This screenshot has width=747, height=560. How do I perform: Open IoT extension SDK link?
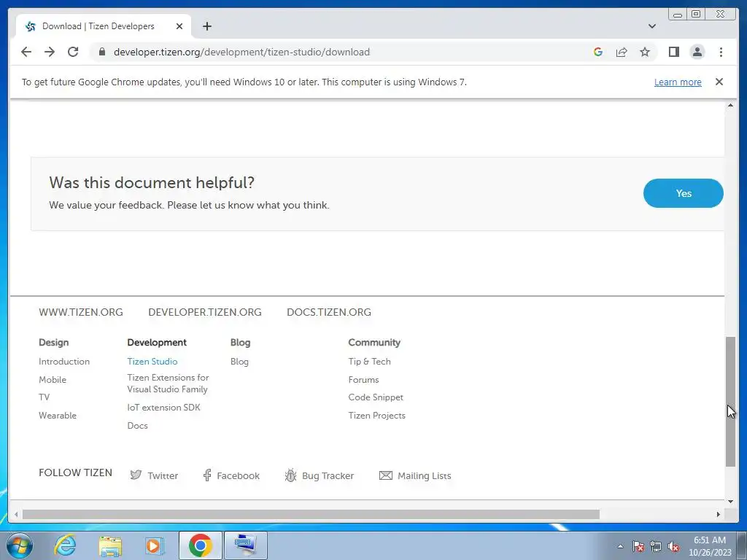point(164,408)
